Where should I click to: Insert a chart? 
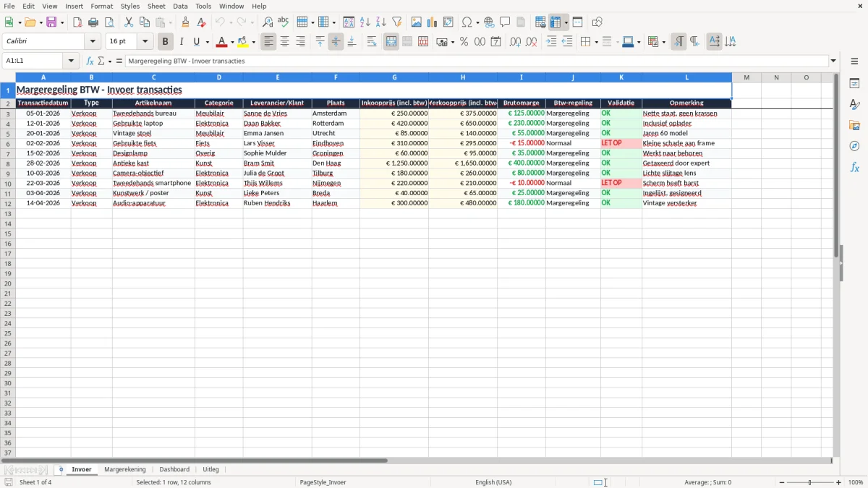[433, 22]
